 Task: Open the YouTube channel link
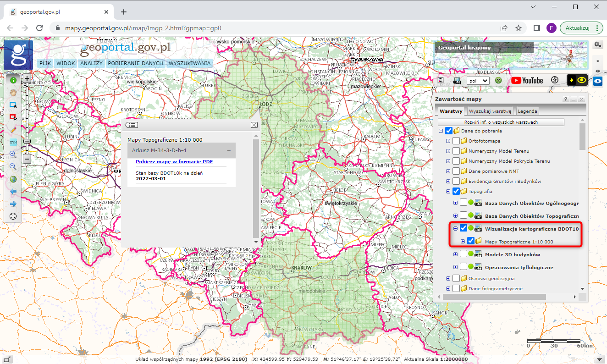[527, 81]
